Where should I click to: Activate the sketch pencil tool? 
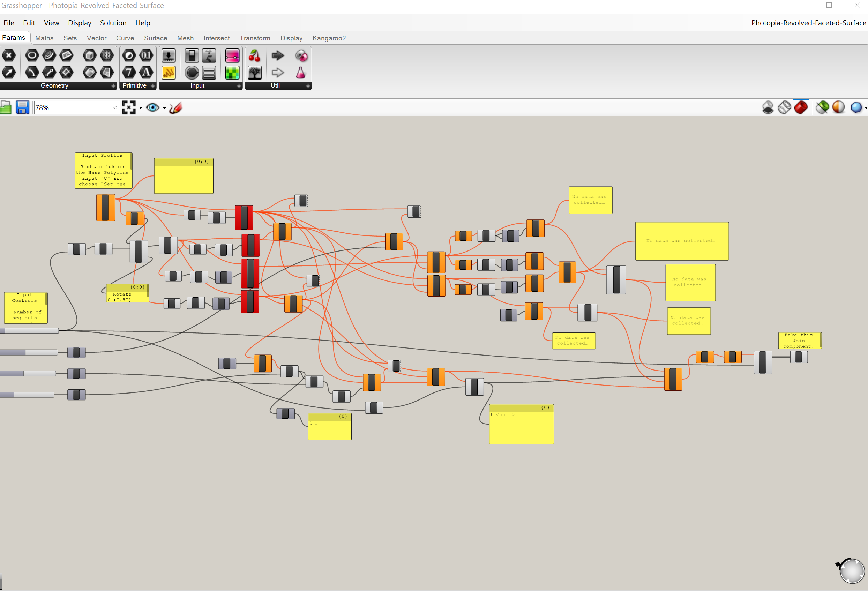[176, 107]
